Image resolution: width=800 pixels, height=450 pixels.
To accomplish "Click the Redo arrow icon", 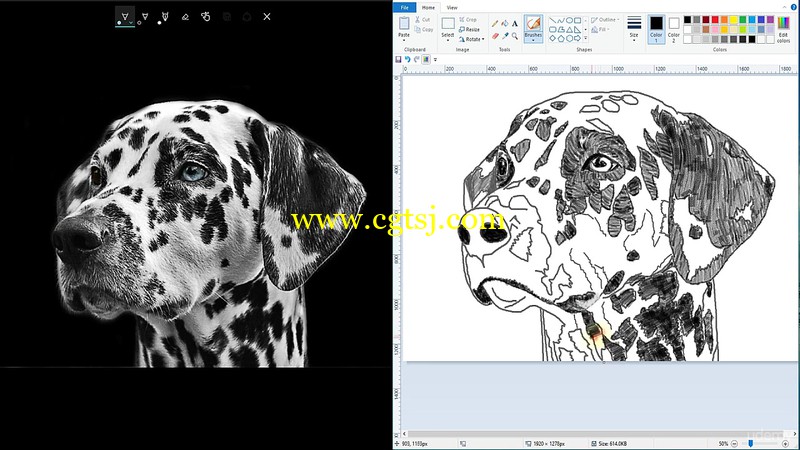I will (x=416, y=60).
